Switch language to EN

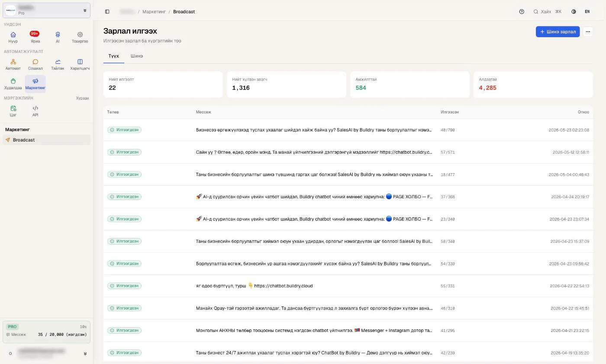click(x=587, y=12)
